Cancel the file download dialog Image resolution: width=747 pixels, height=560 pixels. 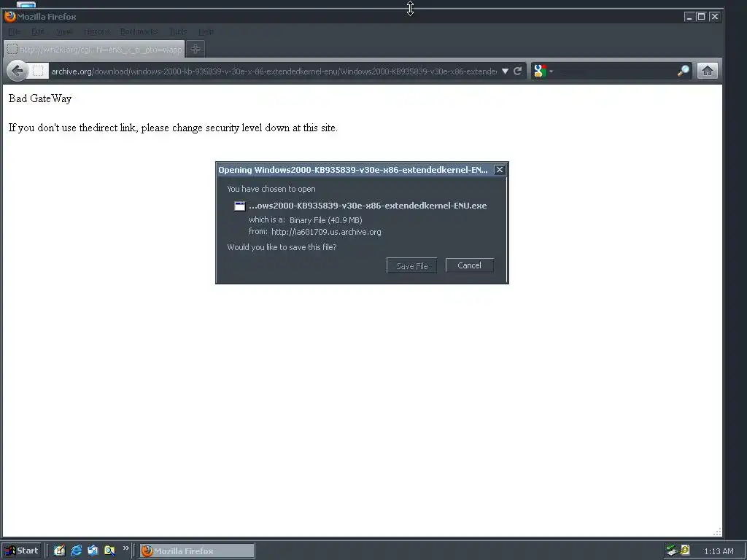tap(469, 265)
